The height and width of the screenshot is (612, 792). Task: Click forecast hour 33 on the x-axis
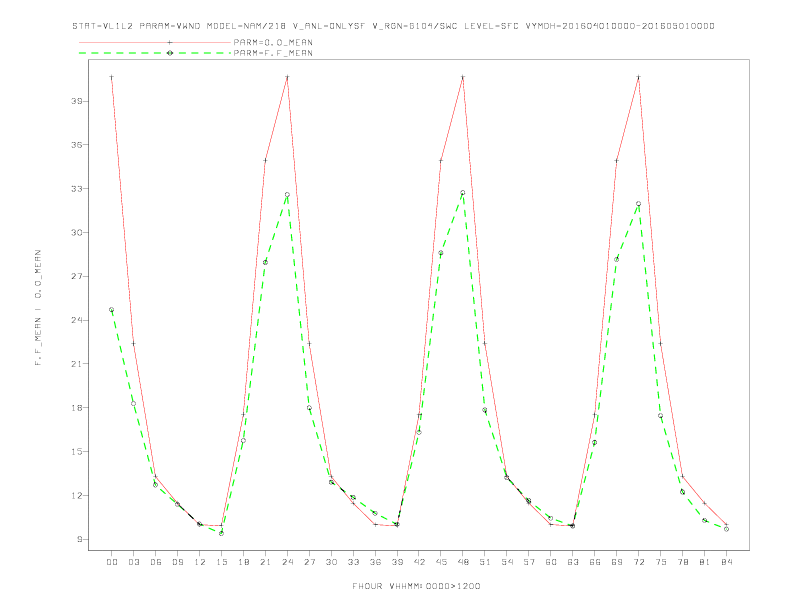[353, 562]
